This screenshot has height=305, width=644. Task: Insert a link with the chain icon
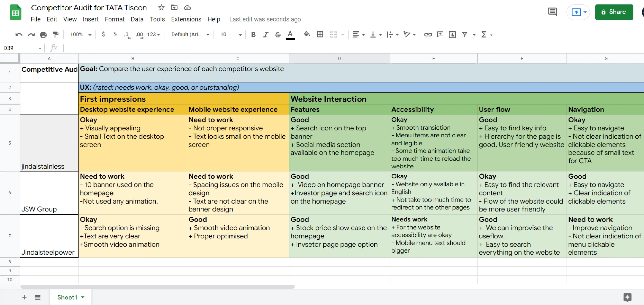(428, 34)
